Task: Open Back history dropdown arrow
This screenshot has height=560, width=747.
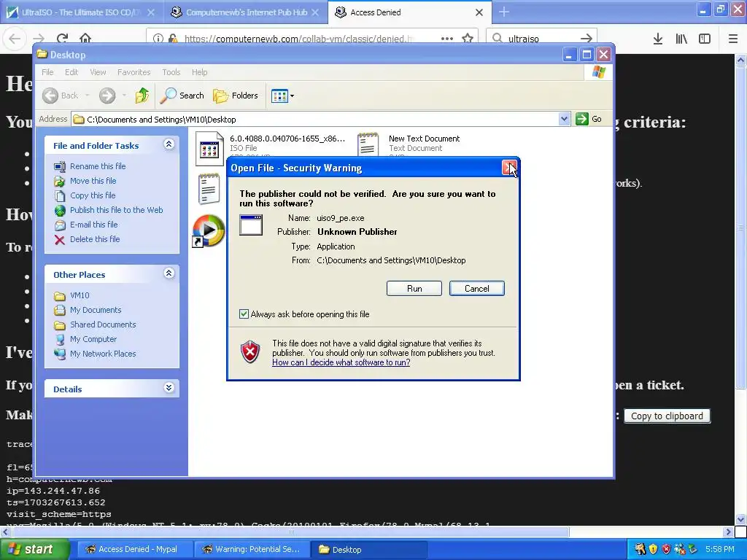Action: [x=88, y=96]
